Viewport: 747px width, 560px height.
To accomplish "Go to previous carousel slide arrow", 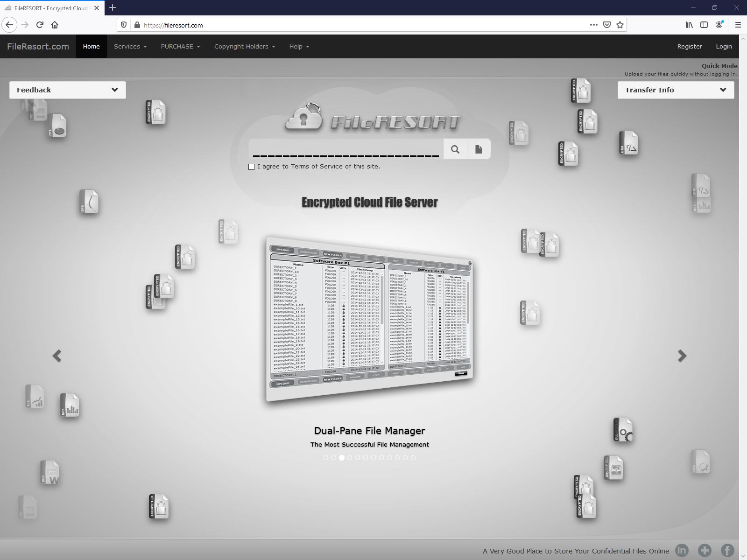I will pyautogui.click(x=57, y=356).
